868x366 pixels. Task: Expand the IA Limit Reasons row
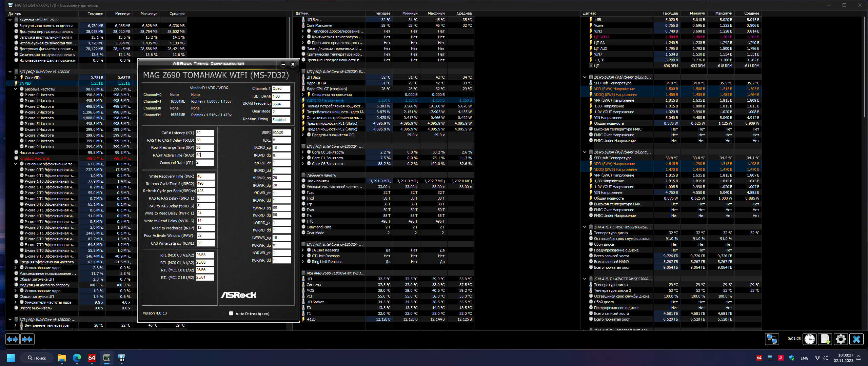pos(303,250)
